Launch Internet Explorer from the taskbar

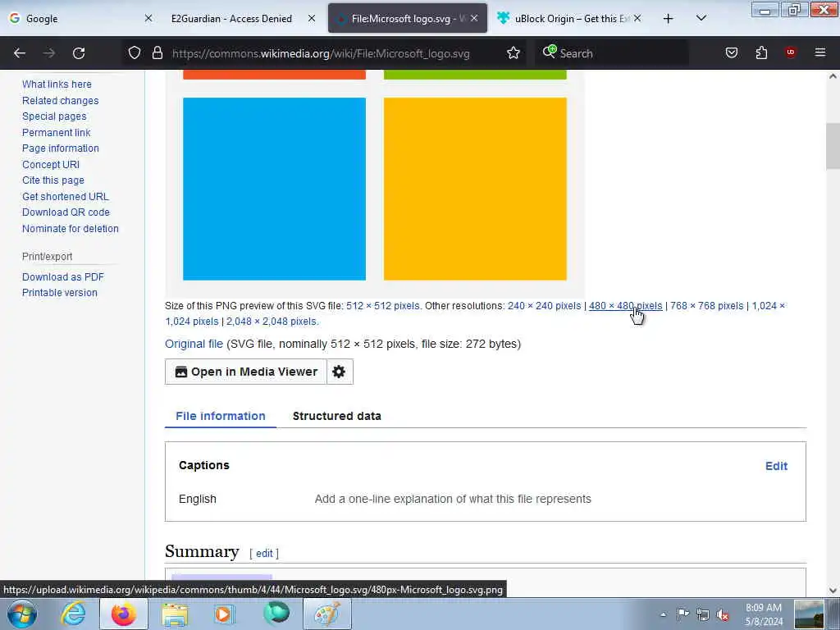pyautogui.click(x=73, y=614)
